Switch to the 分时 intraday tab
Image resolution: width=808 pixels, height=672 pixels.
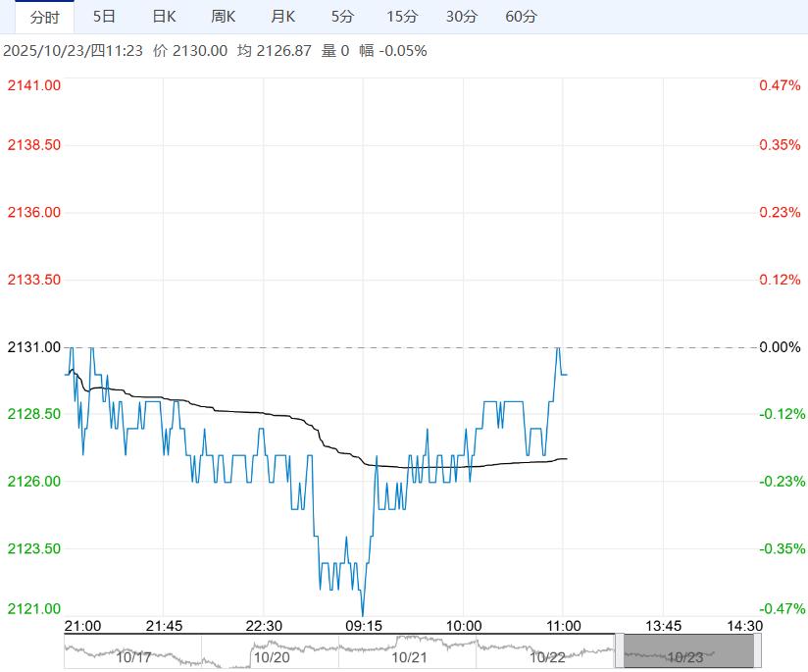44,17
